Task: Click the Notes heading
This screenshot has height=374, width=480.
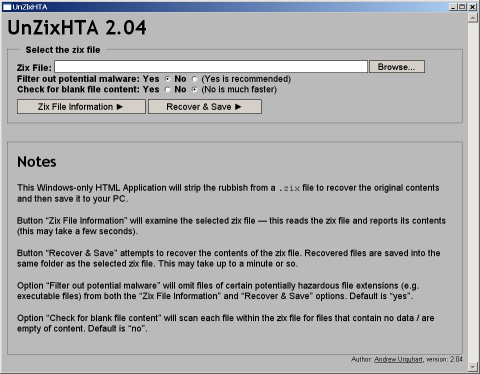Action: (x=37, y=162)
